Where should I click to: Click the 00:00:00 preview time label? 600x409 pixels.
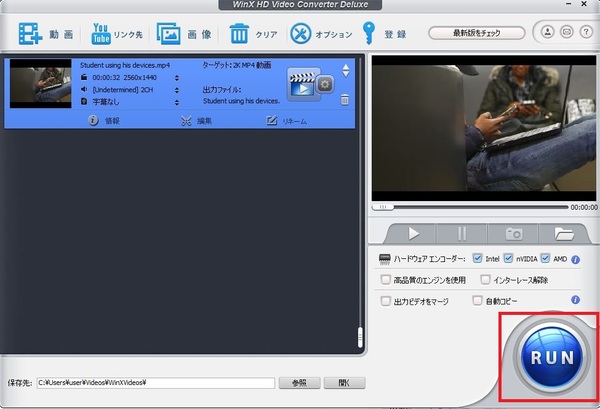click(584, 207)
